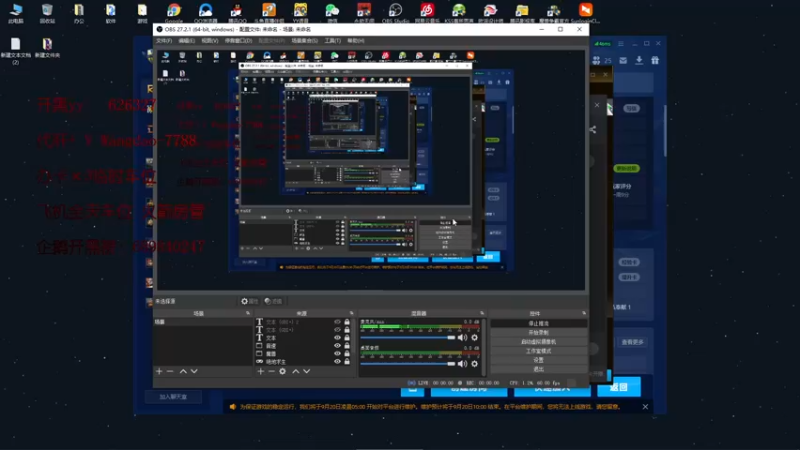Image resolution: width=800 pixels, height=450 pixels.
Task: Open 新建文本文档 (2) file on desktop
Action: click(x=15, y=51)
